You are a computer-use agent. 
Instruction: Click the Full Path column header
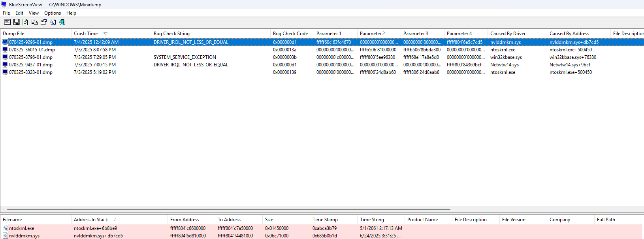tap(618, 220)
